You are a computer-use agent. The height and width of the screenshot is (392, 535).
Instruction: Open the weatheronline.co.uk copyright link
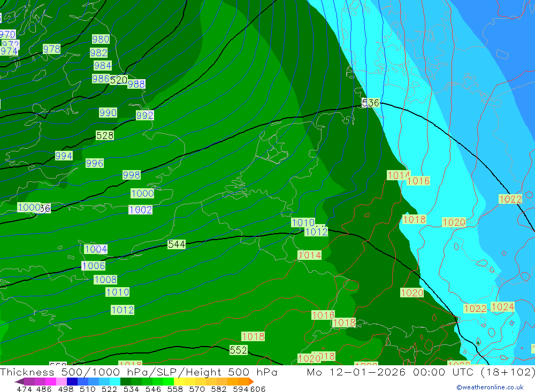tap(490, 387)
